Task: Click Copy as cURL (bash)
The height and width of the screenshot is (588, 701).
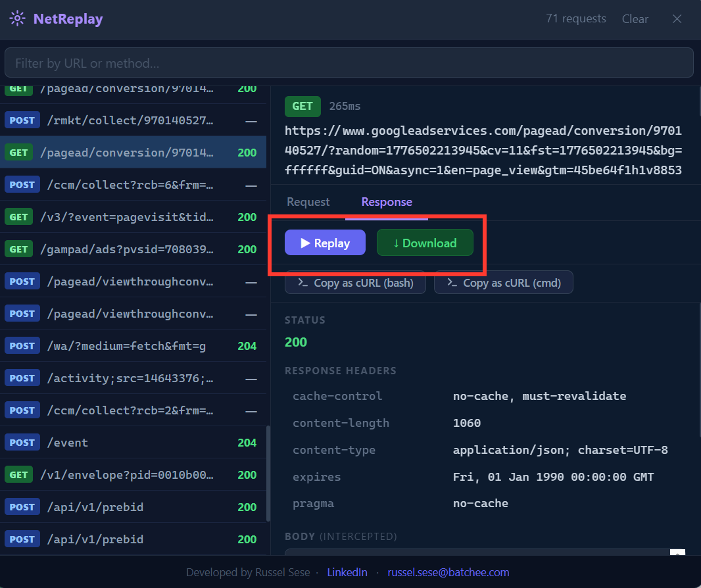Action: click(x=355, y=283)
